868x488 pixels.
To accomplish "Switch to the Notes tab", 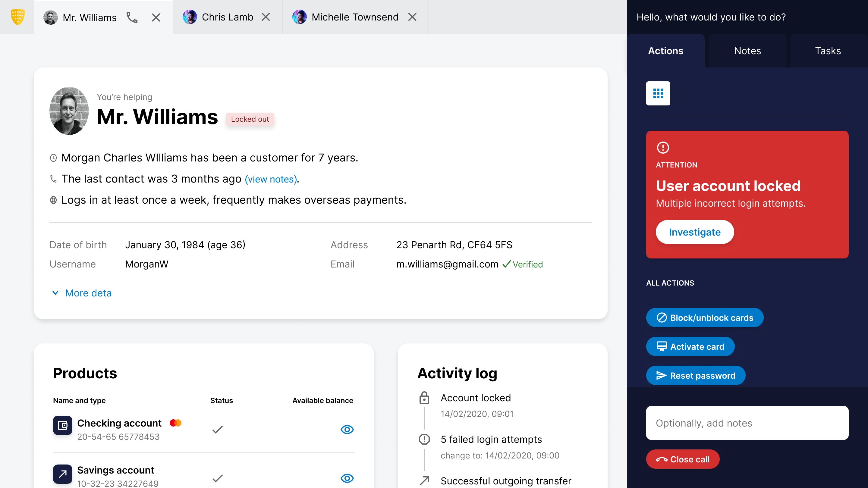I will (x=747, y=51).
